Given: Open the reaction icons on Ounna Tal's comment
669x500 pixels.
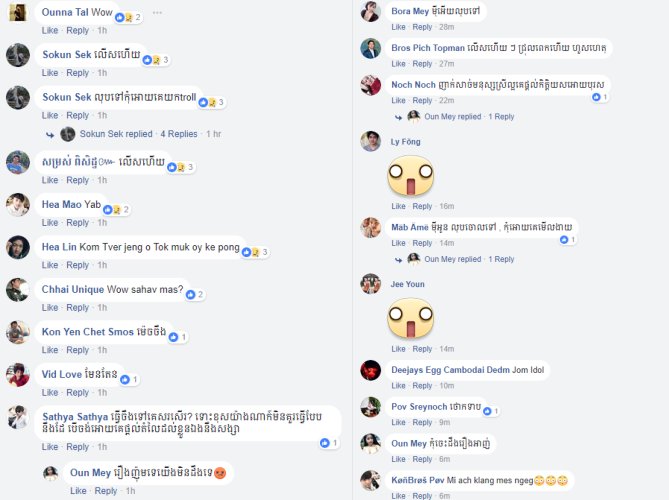Looking at the screenshot, I should point(128,17).
